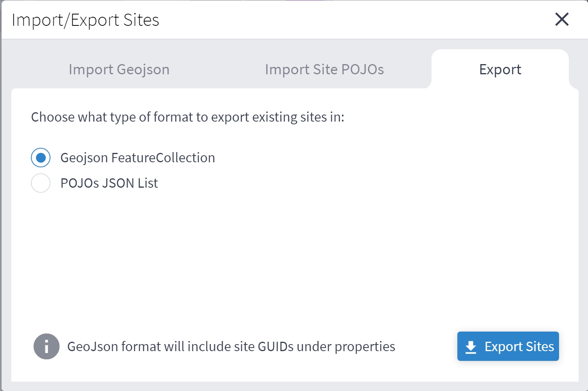
Task: Click the gray margin below the Export panel
Action: pos(293,386)
